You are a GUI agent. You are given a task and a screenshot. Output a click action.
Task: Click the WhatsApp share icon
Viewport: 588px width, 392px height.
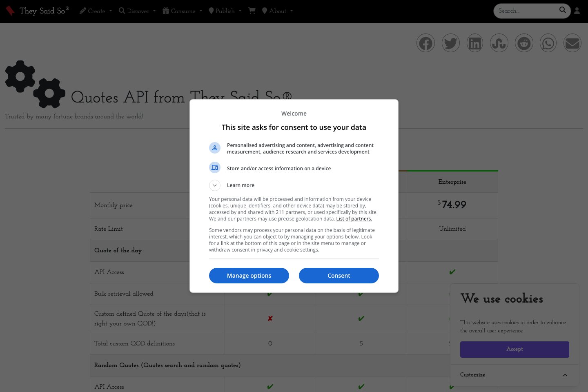[x=548, y=43]
